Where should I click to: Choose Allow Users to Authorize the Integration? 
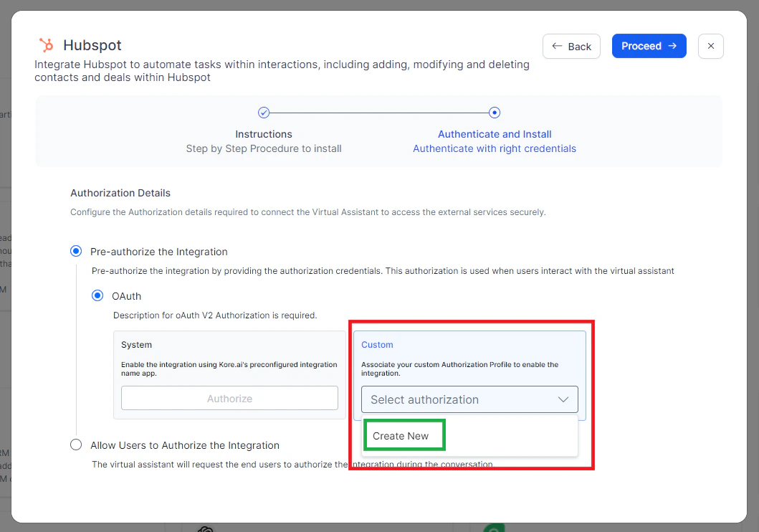[76, 445]
